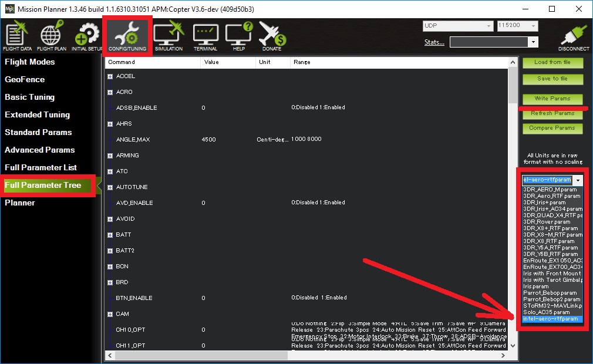593x364 pixels.
Task: Click the Stats... link
Action: pos(434,42)
